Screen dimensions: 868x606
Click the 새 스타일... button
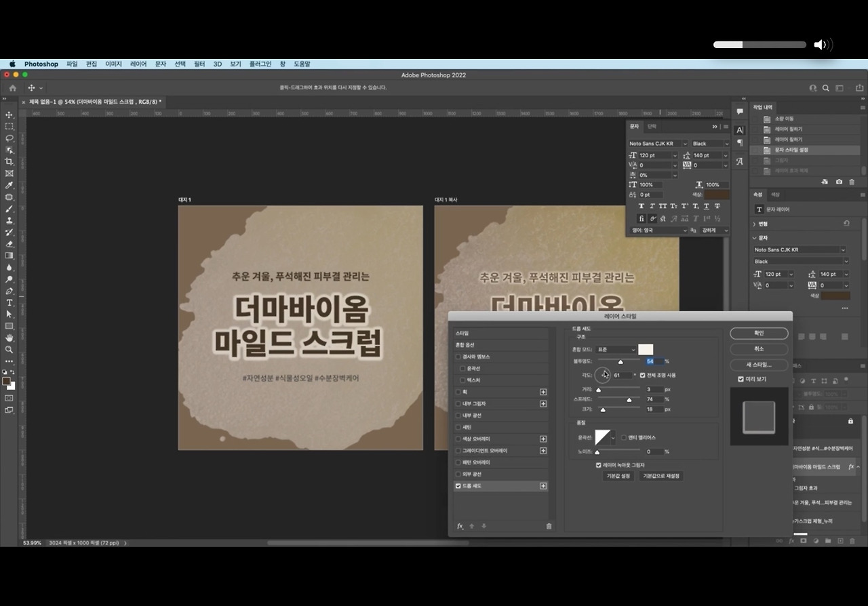pos(759,365)
